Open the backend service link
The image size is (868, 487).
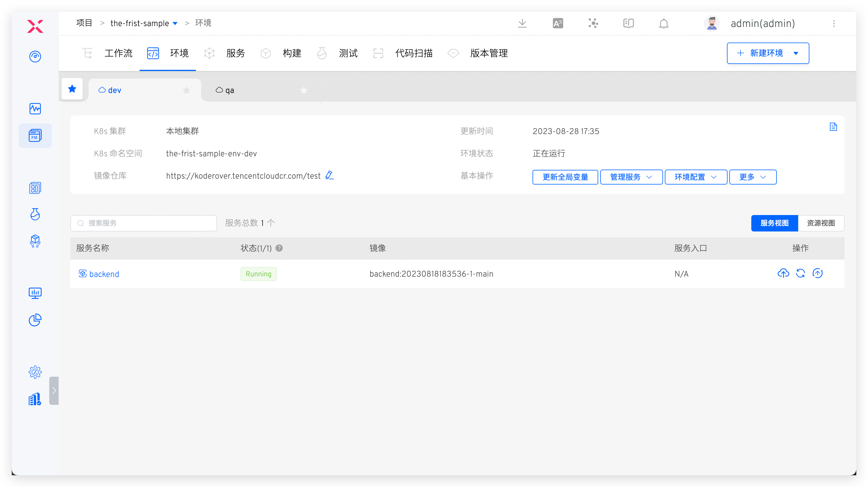[104, 274]
